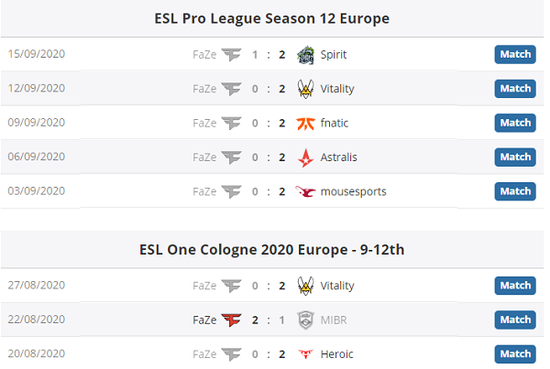Click the orange fnatic logo
The width and height of the screenshot is (550, 369).
[306, 123]
